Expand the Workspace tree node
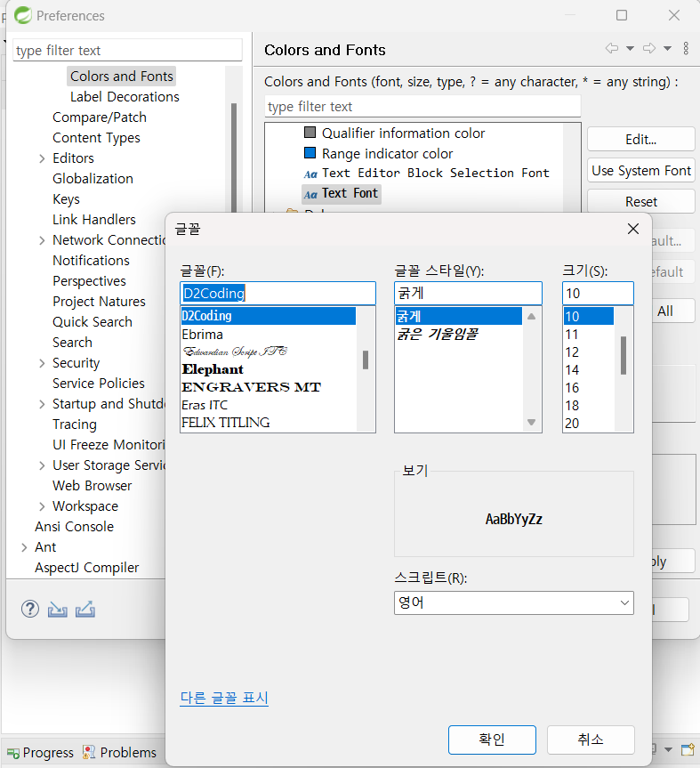This screenshot has height=768, width=700. [x=42, y=506]
